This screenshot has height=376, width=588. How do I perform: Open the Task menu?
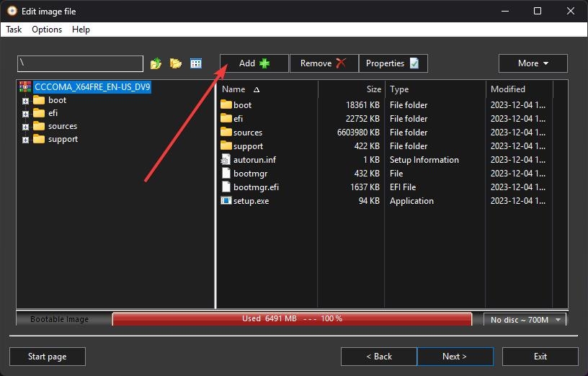(x=14, y=30)
